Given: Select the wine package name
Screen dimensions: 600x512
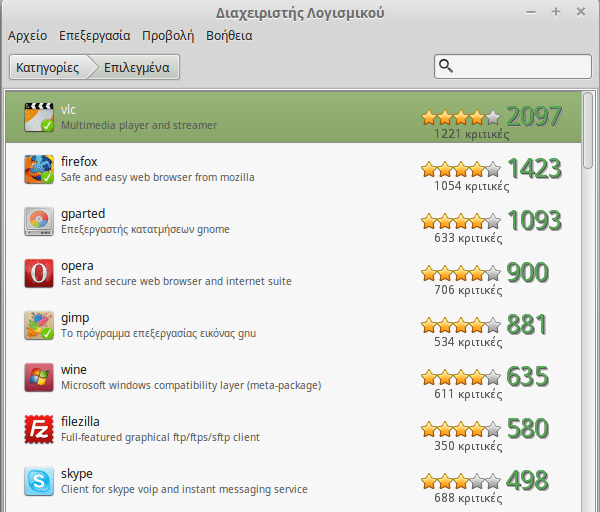Looking at the screenshot, I should [x=74, y=370].
